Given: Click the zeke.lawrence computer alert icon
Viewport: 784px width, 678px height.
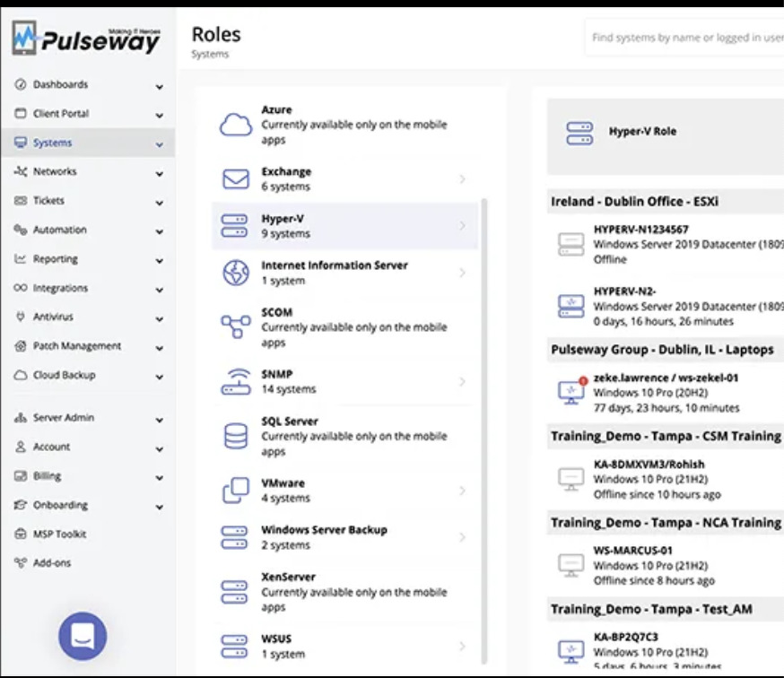Looking at the screenshot, I should point(572,392).
